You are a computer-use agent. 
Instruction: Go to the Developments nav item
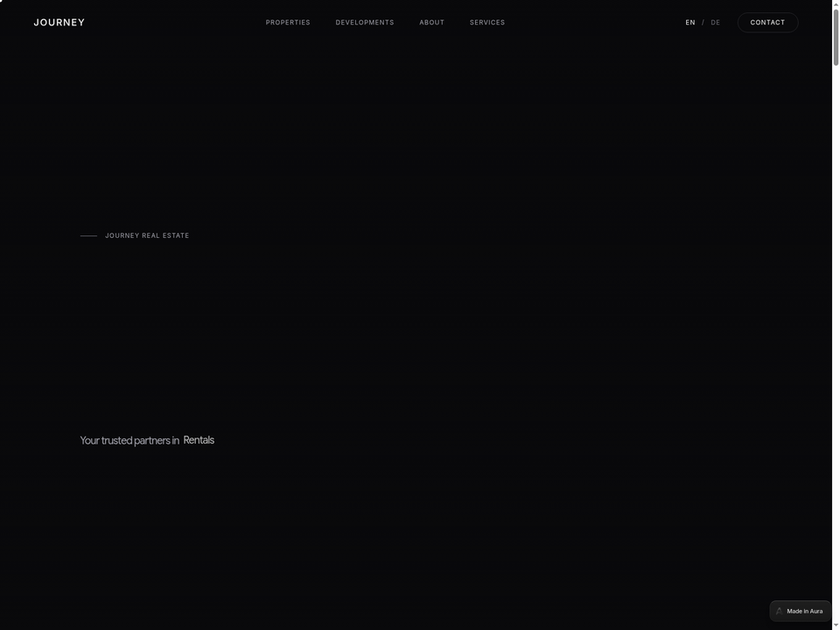tap(365, 23)
